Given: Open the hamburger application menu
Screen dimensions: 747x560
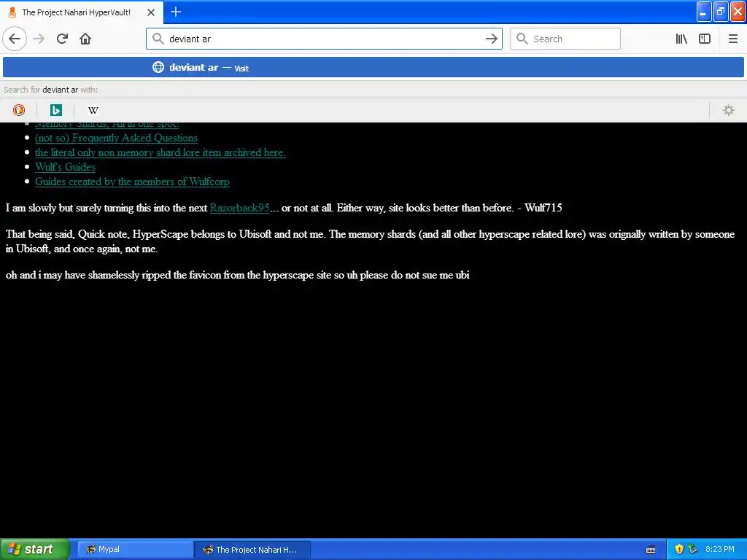Looking at the screenshot, I should click(732, 39).
